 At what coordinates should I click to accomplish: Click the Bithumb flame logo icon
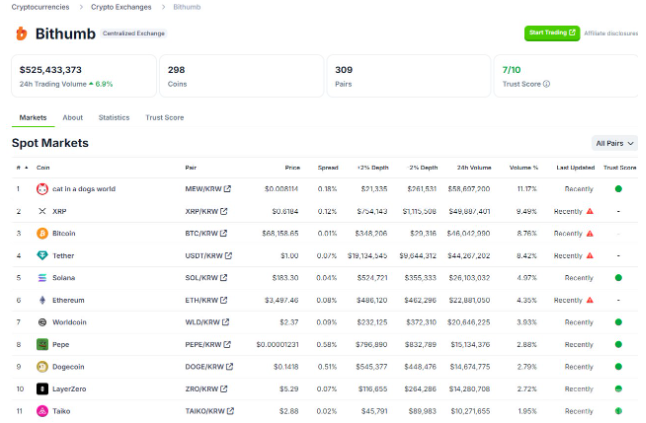click(x=21, y=33)
